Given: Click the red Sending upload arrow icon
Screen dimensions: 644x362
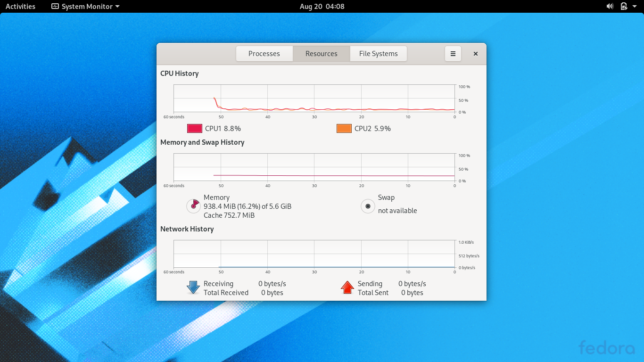Looking at the screenshot, I should tap(347, 287).
